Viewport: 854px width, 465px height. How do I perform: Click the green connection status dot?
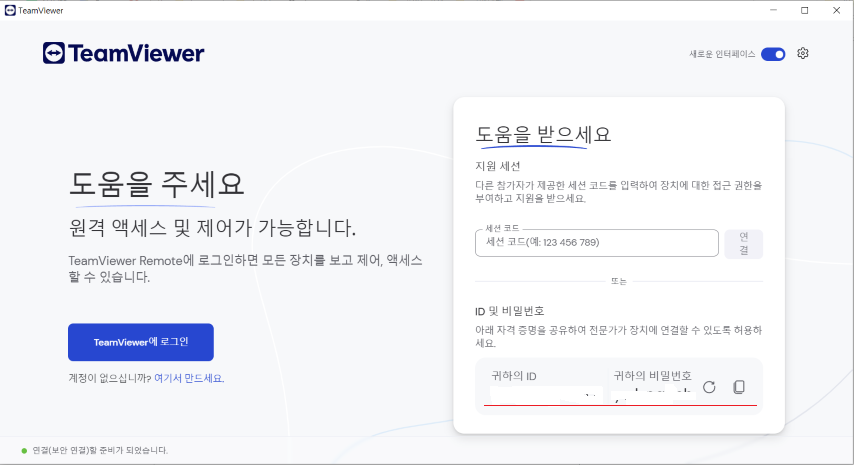24,450
